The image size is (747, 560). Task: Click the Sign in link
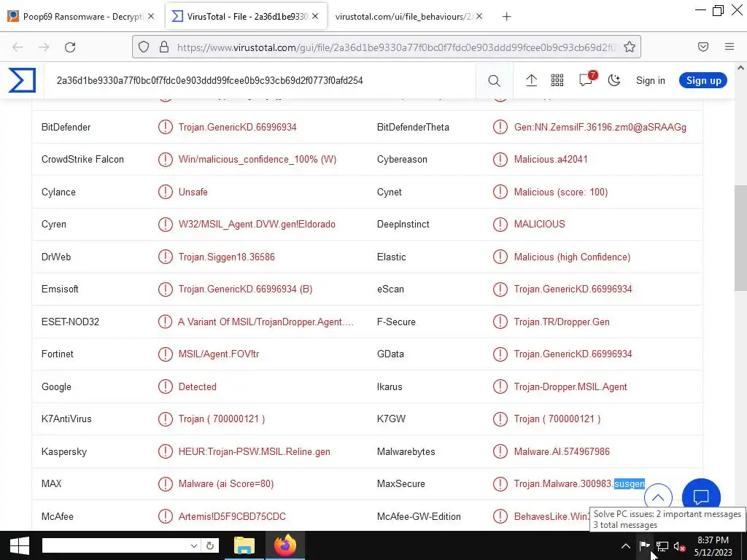650,80
